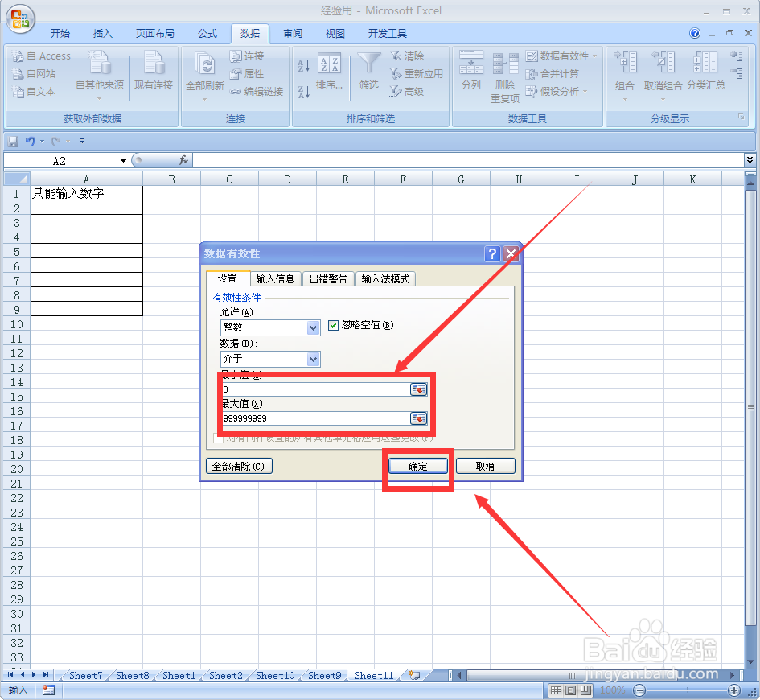This screenshot has width=760, height=700.
Task: Click cell A1 只能输入数字
Action: (86, 193)
